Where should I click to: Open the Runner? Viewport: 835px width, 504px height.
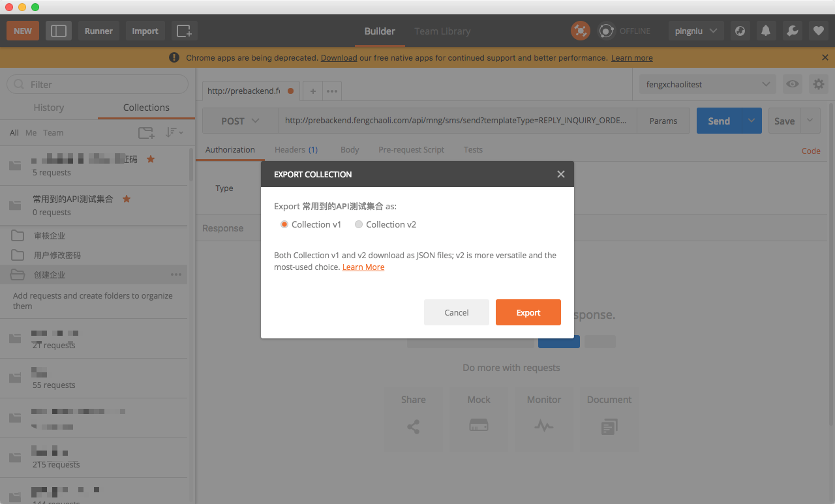point(99,31)
